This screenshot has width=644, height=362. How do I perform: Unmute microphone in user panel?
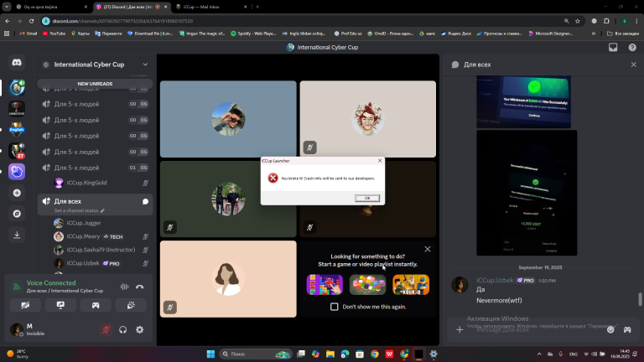106,329
